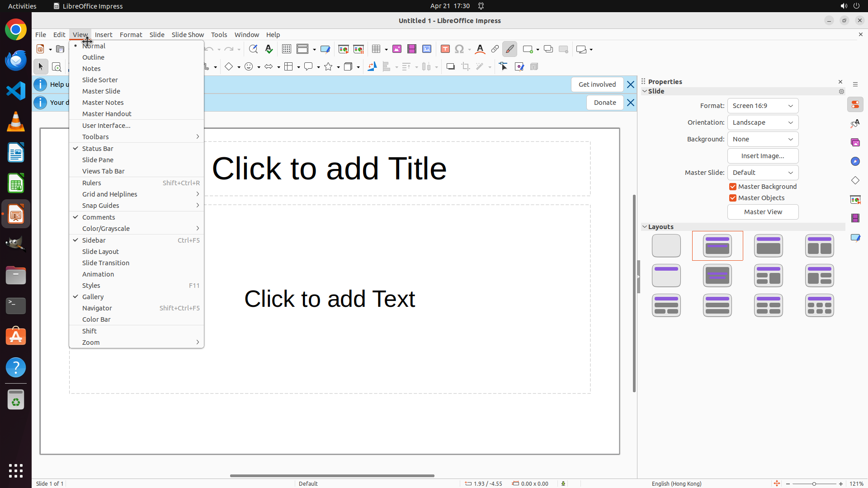Open the Slide Show menu

(x=188, y=35)
